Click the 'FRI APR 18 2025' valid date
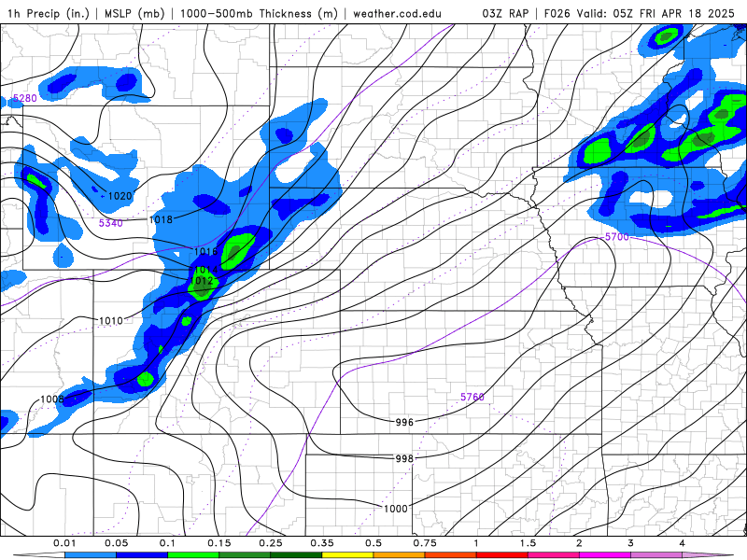The width and height of the screenshot is (747, 560). pyautogui.click(x=687, y=13)
